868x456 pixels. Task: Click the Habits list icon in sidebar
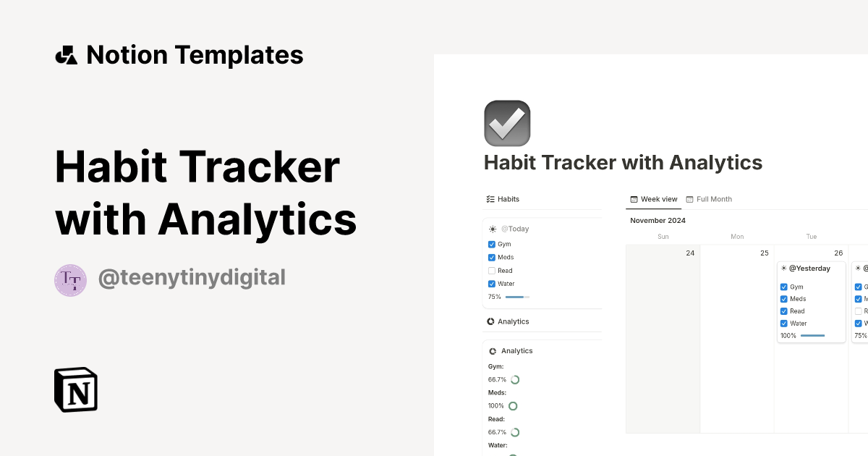[x=490, y=198]
